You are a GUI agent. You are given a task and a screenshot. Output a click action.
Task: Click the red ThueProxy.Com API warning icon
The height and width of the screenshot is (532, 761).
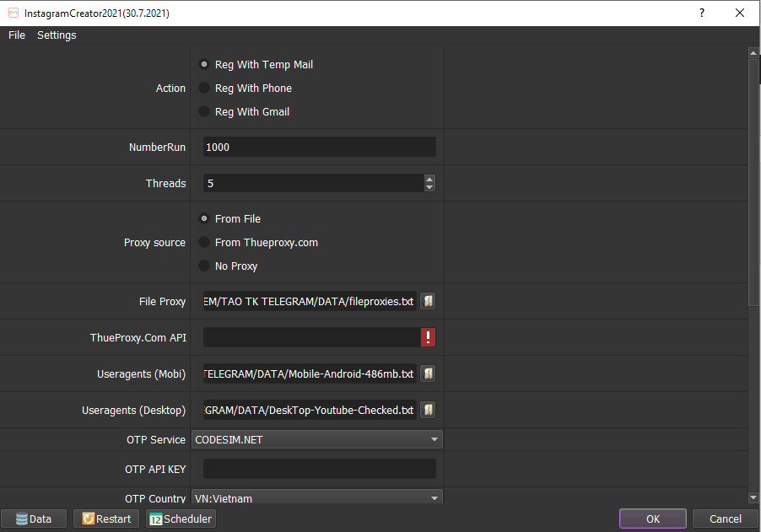click(x=428, y=338)
